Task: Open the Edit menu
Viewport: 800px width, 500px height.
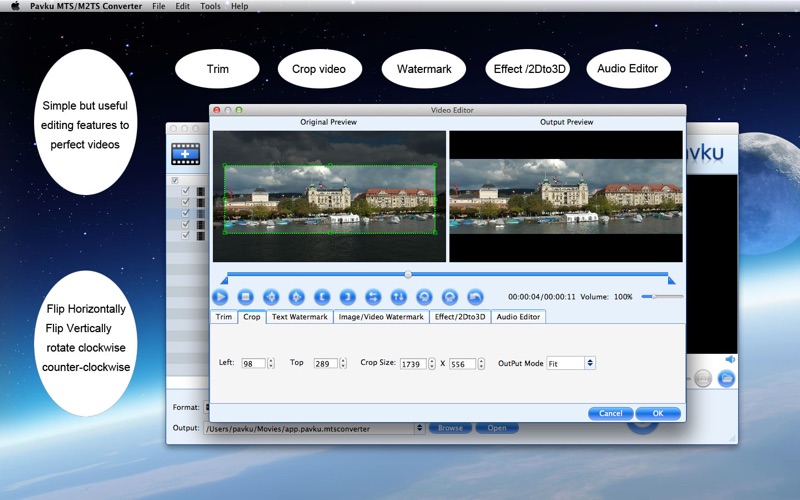Action: pyautogui.click(x=182, y=6)
